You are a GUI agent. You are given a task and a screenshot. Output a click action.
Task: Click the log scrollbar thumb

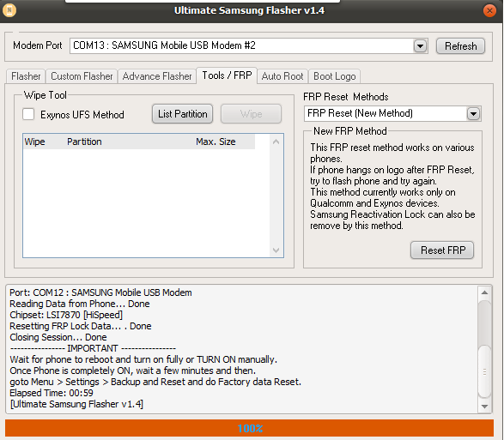[485, 371]
